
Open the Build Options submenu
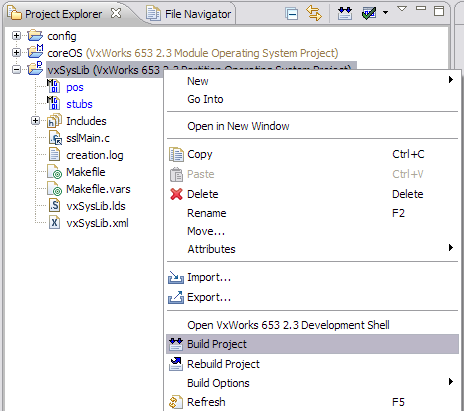(312, 383)
